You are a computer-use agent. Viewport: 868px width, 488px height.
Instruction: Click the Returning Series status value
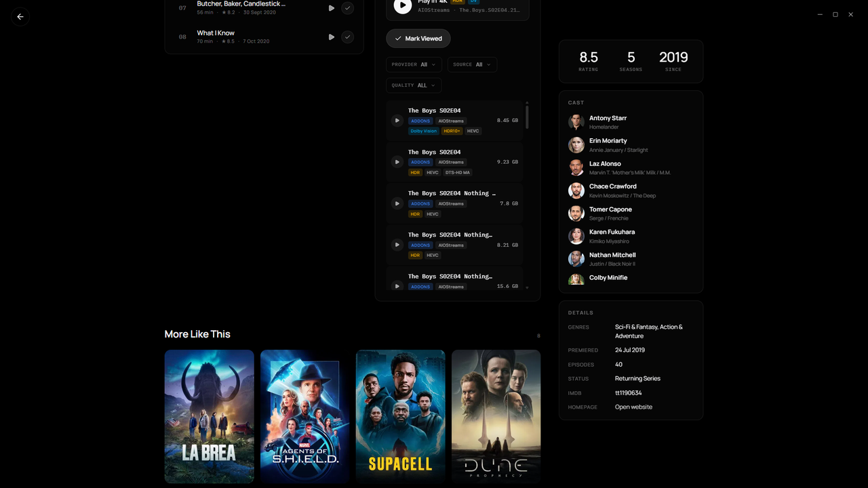coord(637,379)
